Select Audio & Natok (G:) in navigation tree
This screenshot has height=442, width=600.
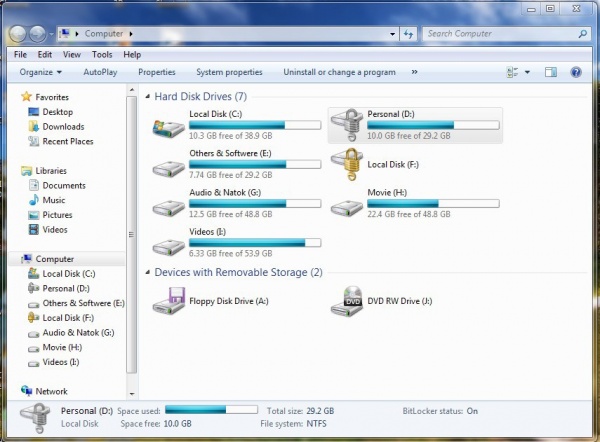click(71, 333)
